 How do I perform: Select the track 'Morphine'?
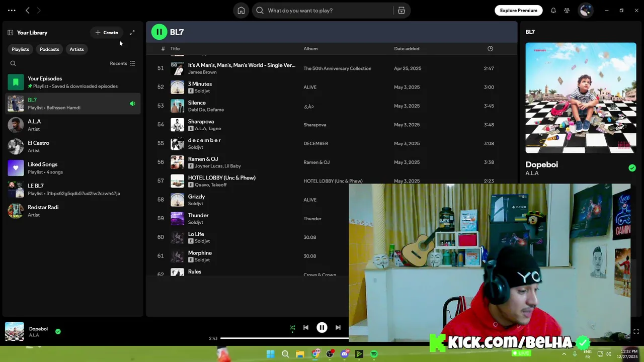pos(200,253)
